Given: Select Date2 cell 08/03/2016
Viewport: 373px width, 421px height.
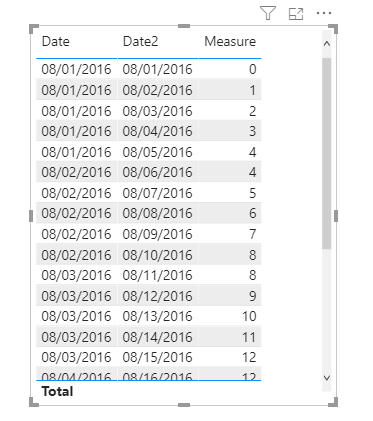Looking at the screenshot, I should 157,111.
